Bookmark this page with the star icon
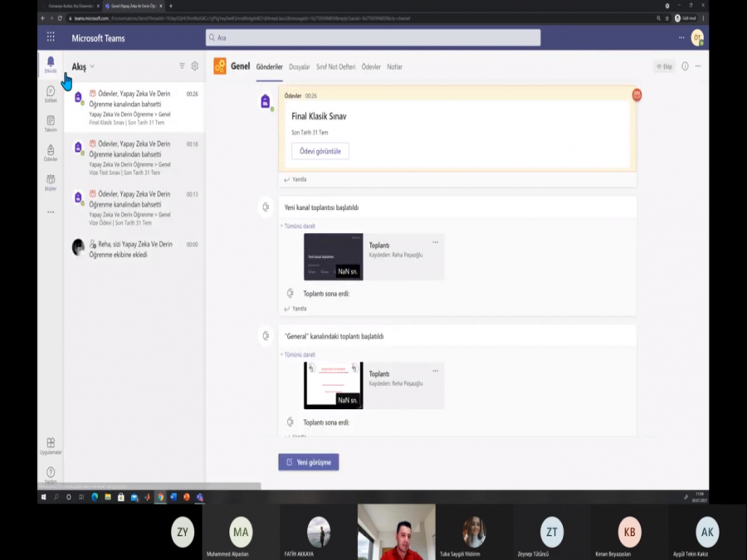The height and width of the screenshot is (560, 747). tap(667, 18)
